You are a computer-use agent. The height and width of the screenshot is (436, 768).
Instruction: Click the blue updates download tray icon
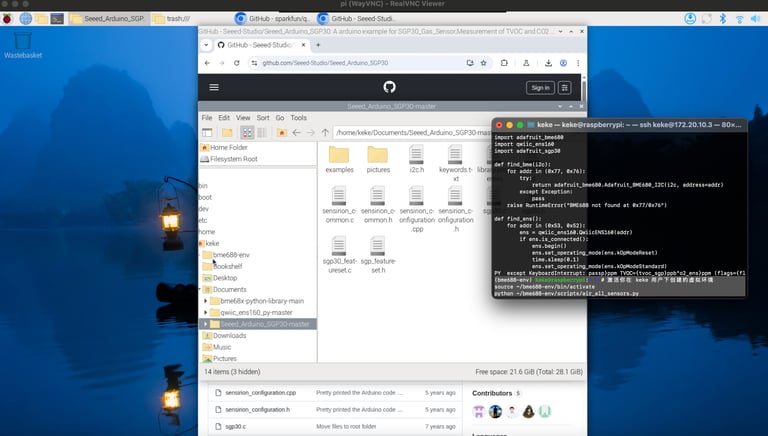coord(690,19)
